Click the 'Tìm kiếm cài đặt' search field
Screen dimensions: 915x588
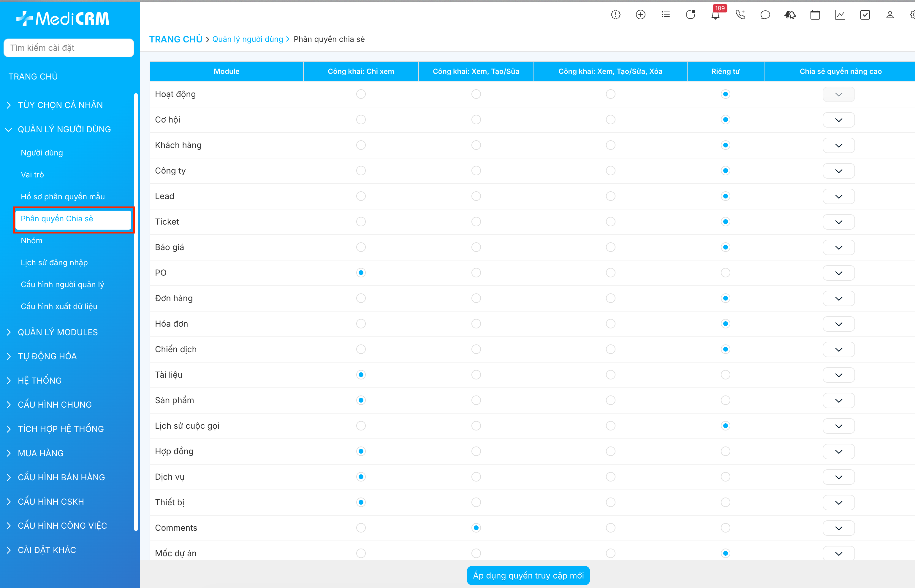tap(69, 48)
